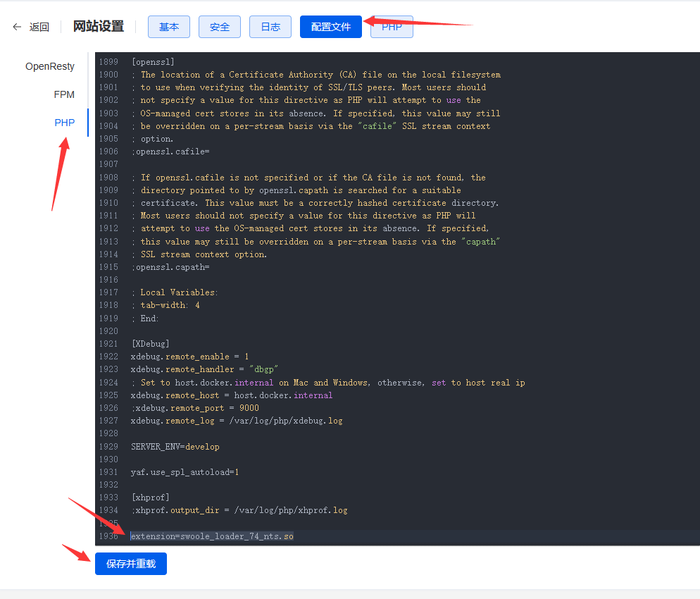Switch to the 安全 tab
This screenshot has height=599, width=700.
click(220, 27)
